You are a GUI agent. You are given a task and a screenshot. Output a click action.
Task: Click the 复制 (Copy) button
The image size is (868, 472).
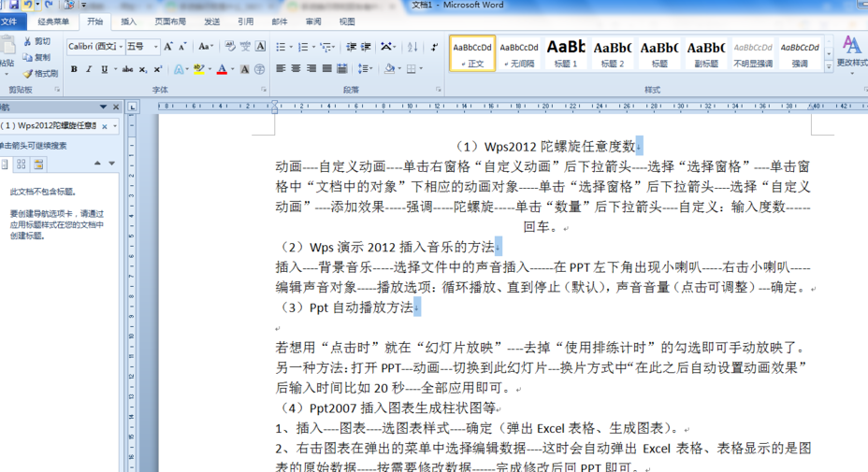click(37, 58)
